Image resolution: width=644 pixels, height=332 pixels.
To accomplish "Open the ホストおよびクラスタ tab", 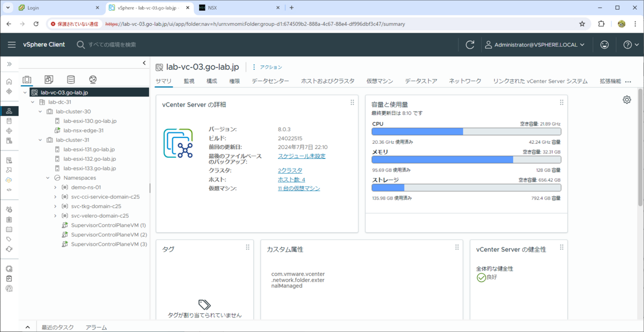I will [x=328, y=81].
